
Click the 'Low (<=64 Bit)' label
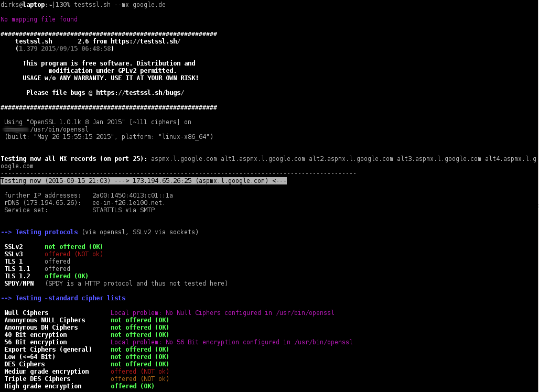(30, 357)
